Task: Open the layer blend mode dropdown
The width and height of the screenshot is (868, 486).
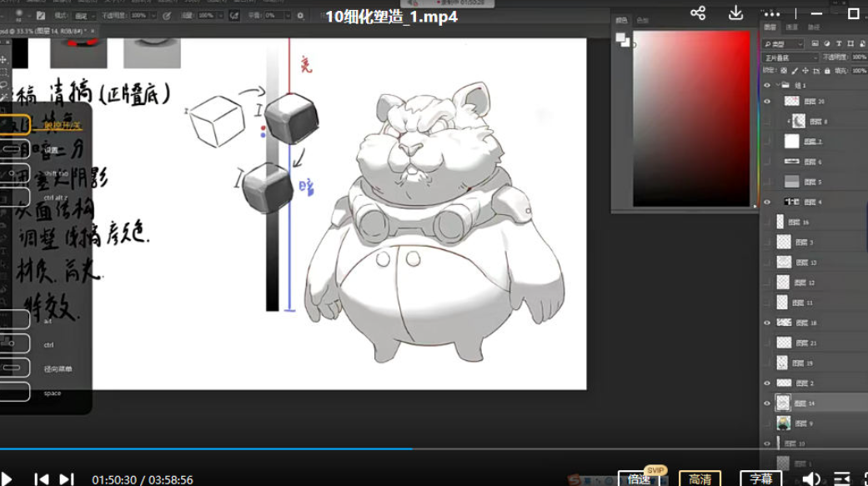Action: pos(790,58)
